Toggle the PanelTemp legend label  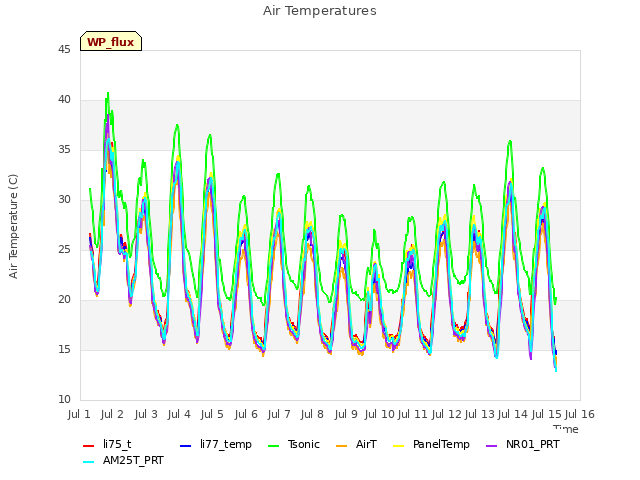(x=441, y=444)
